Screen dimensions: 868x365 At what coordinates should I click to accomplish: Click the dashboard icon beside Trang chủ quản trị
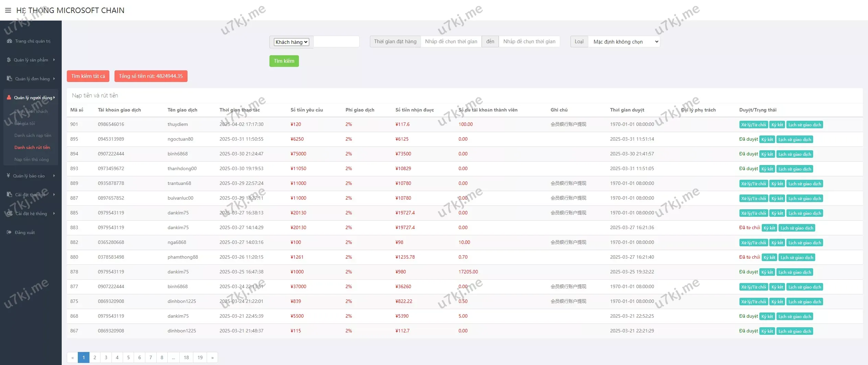[x=9, y=41]
